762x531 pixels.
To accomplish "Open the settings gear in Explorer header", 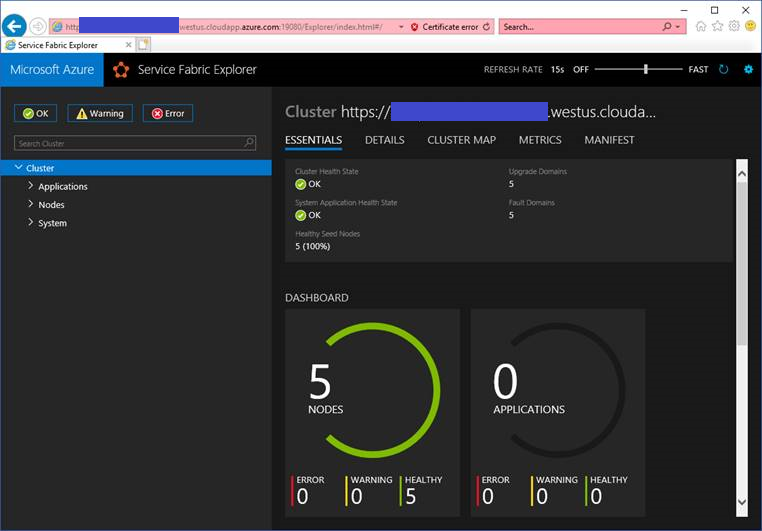I will point(748,69).
